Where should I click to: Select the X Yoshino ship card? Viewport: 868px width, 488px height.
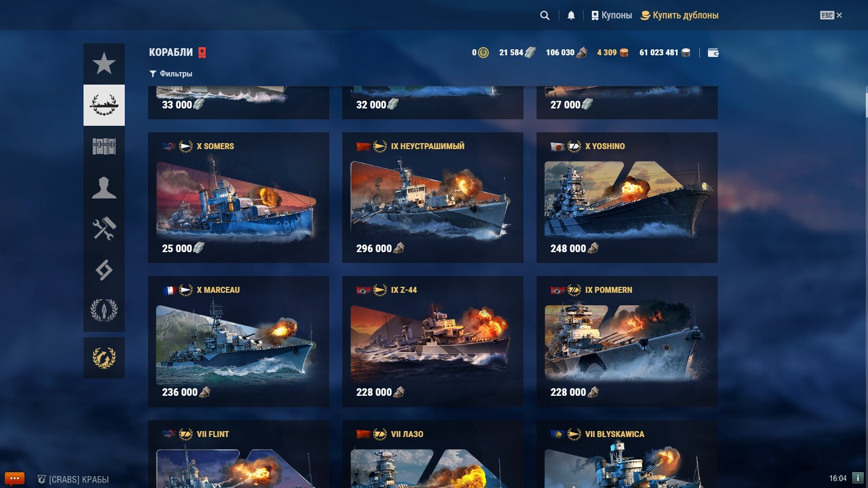[627, 198]
